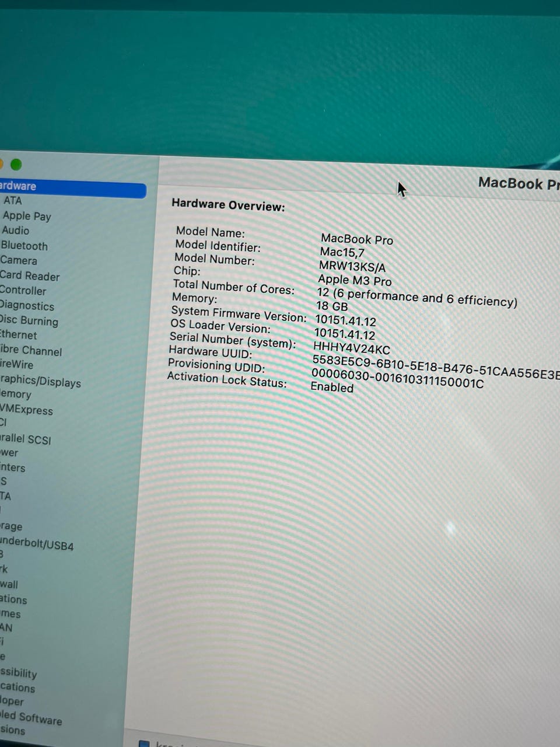The height and width of the screenshot is (747, 560).
Task: Select Developer in the sidebar
Action: coord(12,701)
